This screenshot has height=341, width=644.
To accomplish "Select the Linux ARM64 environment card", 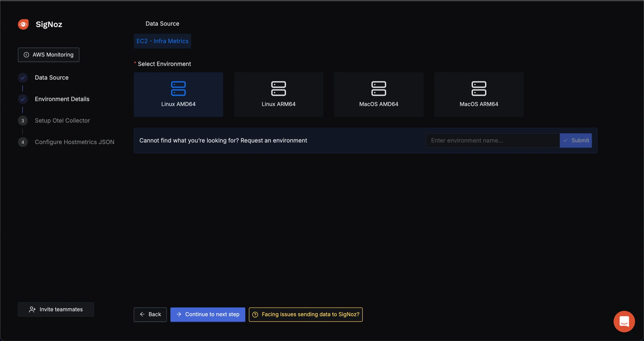I will (279, 94).
